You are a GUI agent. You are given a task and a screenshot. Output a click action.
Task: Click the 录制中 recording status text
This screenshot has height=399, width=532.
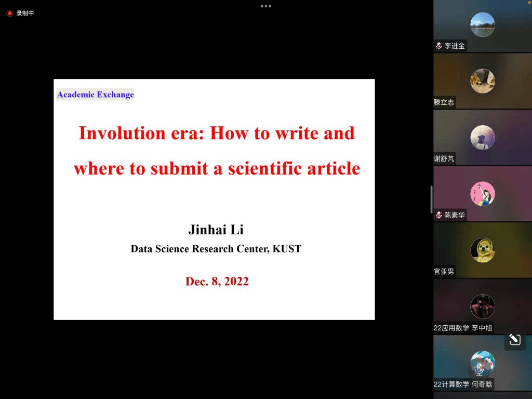click(25, 14)
